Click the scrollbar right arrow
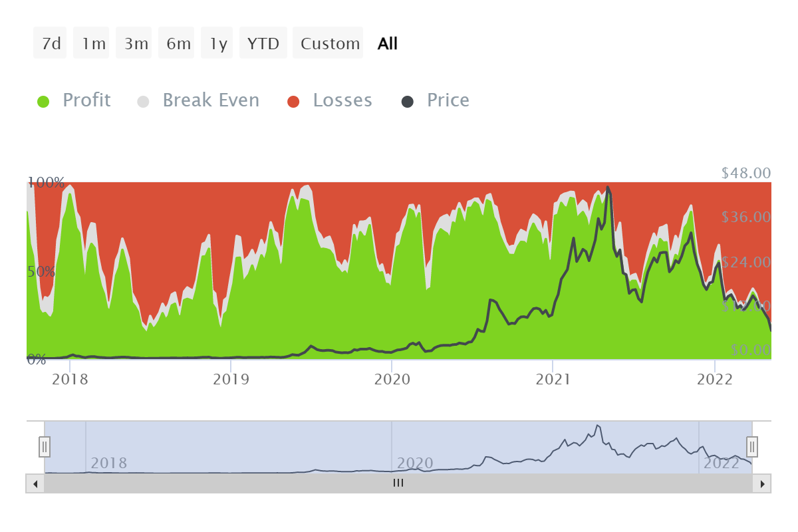 pyautogui.click(x=762, y=483)
